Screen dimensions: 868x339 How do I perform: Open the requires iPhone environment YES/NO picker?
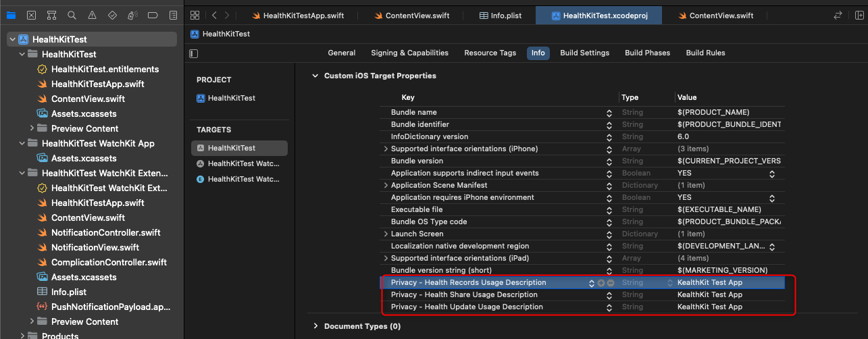point(771,198)
